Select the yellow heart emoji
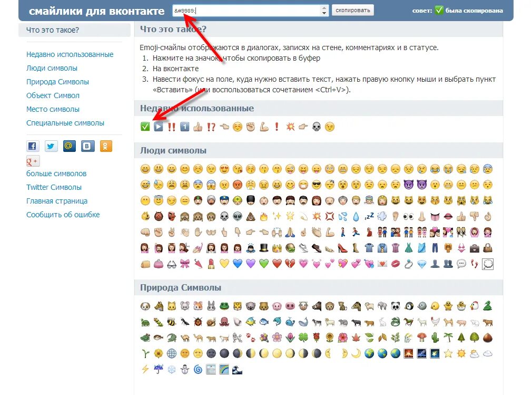 (x=224, y=264)
